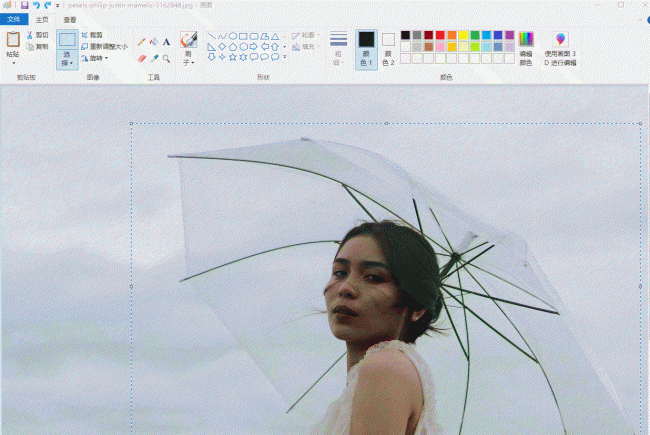Image resolution: width=650 pixels, height=435 pixels.
Task: Open Resize (重新调整大小) dialog
Action: point(104,46)
